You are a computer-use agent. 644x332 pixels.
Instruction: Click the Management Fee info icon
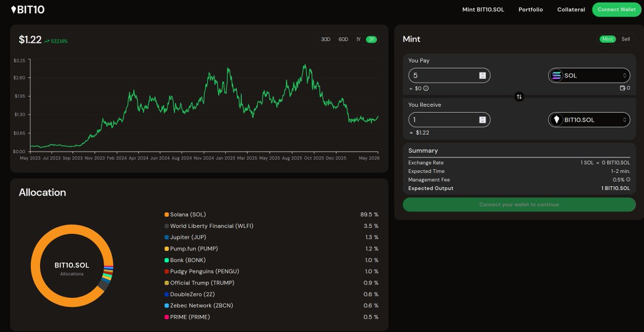pos(628,179)
